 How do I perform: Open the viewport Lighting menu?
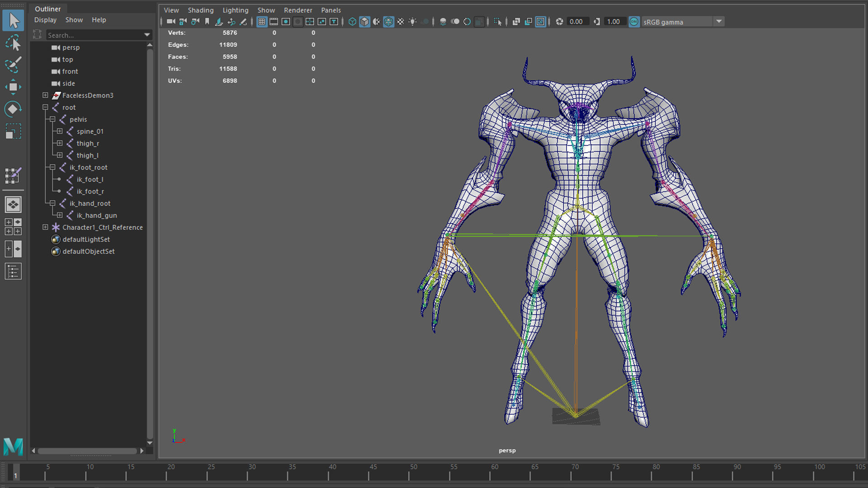236,10
